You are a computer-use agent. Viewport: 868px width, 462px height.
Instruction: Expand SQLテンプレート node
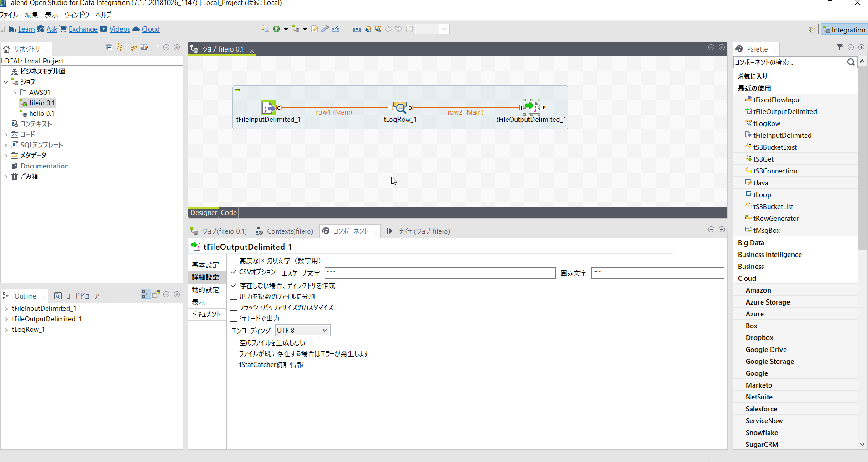5,145
